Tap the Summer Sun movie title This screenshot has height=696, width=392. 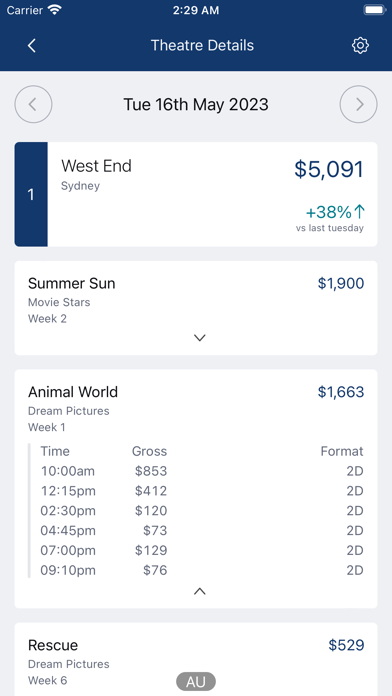(71, 283)
